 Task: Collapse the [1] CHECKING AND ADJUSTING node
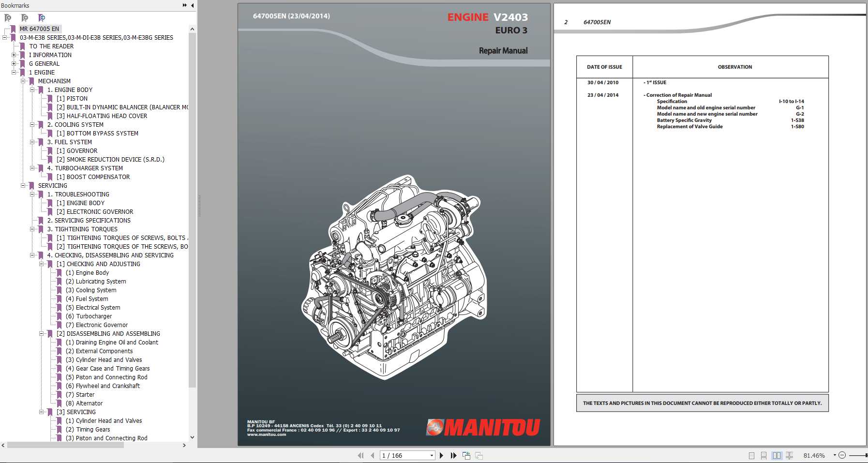pyautogui.click(x=42, y=264)
